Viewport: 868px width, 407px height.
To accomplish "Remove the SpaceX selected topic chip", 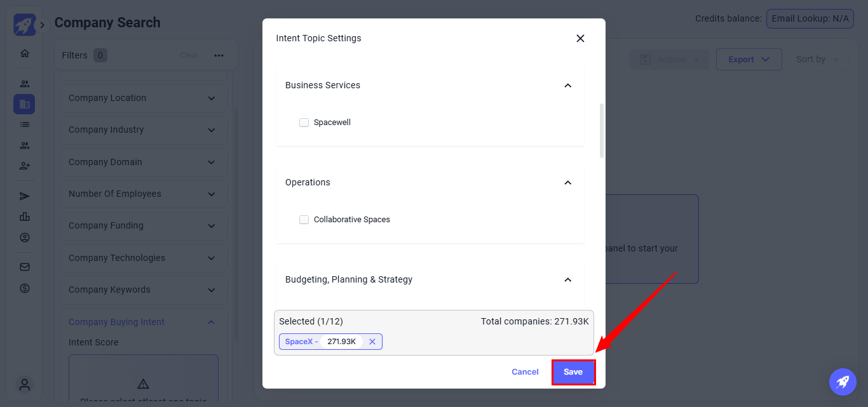I will coord(372,342).
